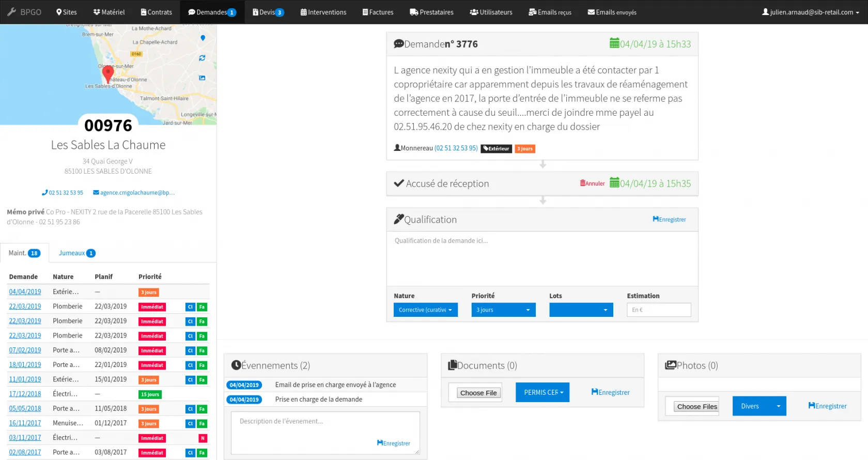Click the Annuler trash icon
Screen dimensions: 868x460
tap(583, 183)
